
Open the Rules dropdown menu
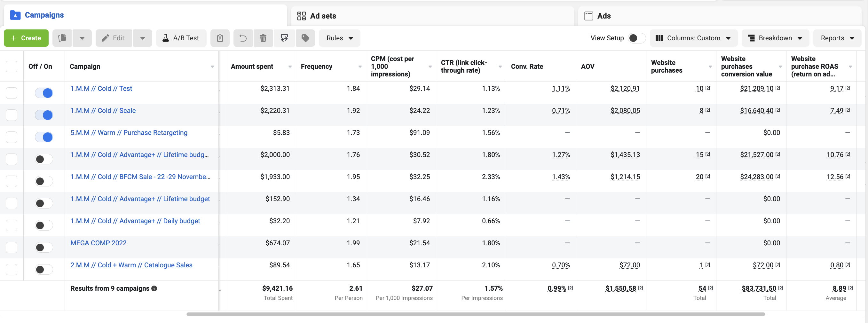339,38
